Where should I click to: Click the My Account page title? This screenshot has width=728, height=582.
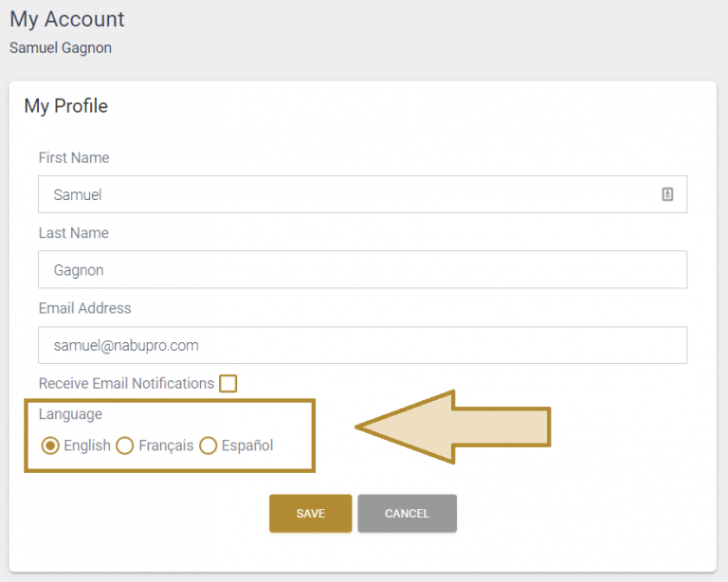(67, 20)
